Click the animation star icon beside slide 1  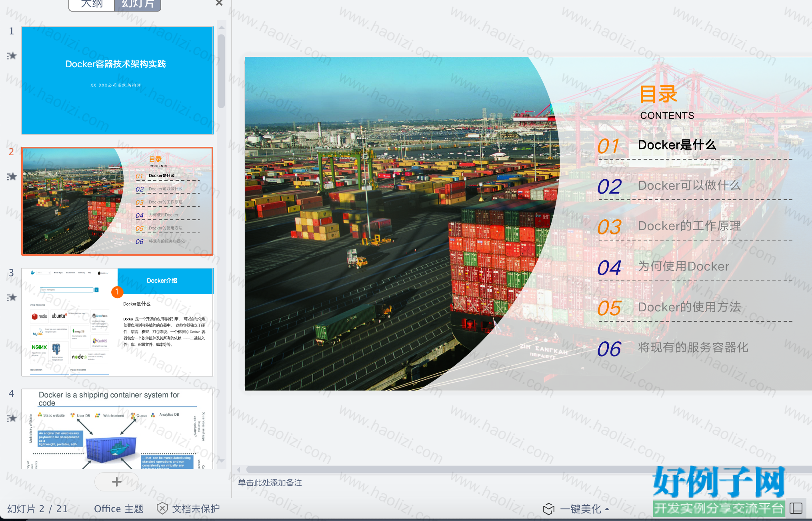tap(12, 56)
